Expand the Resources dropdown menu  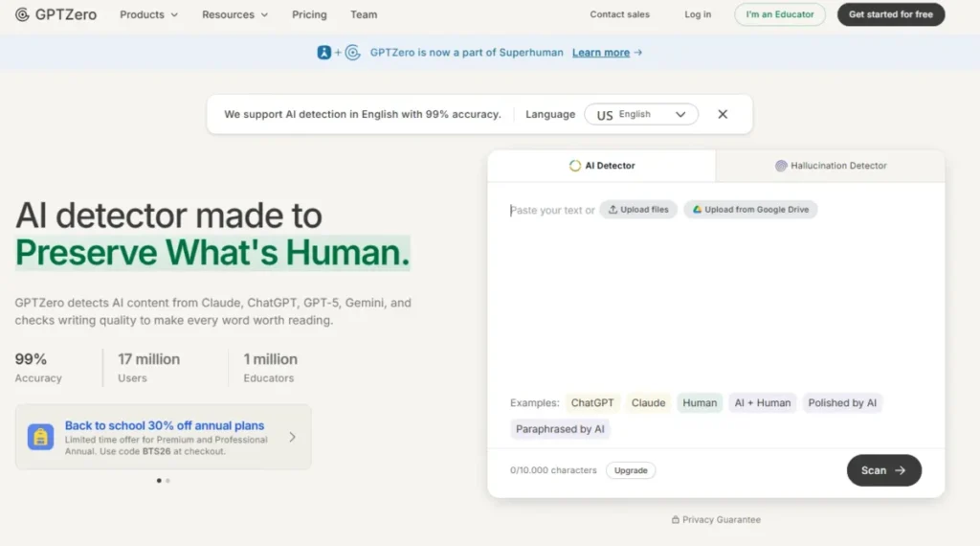pyautogui.click(x=235, y=14)
